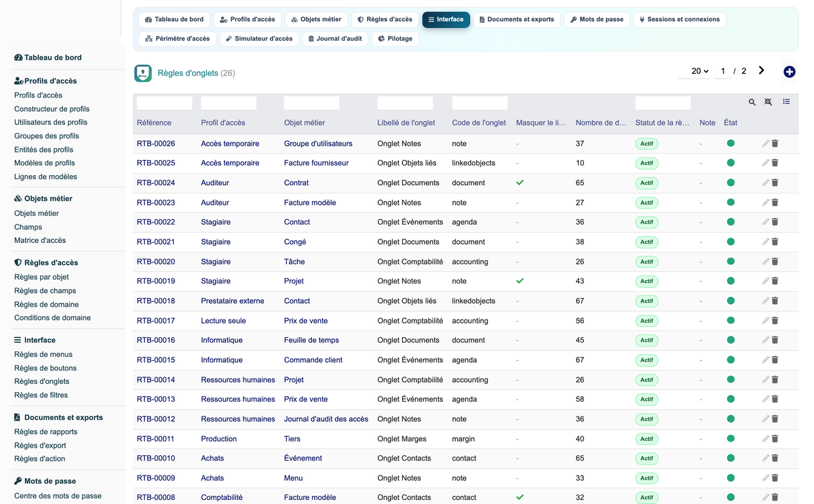The height and width of the screenshot is (504, 814).
Task: Click the page number input field
Action: [x=723, y=71]
